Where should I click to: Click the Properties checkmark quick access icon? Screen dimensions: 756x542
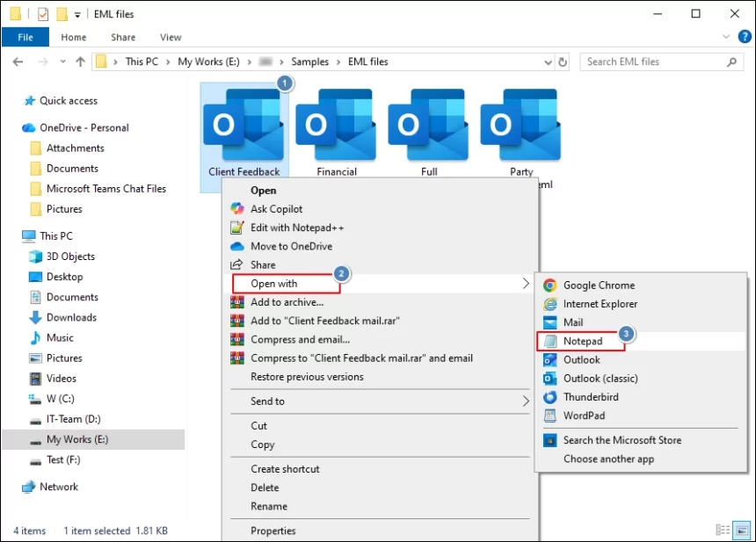(43, 14)
